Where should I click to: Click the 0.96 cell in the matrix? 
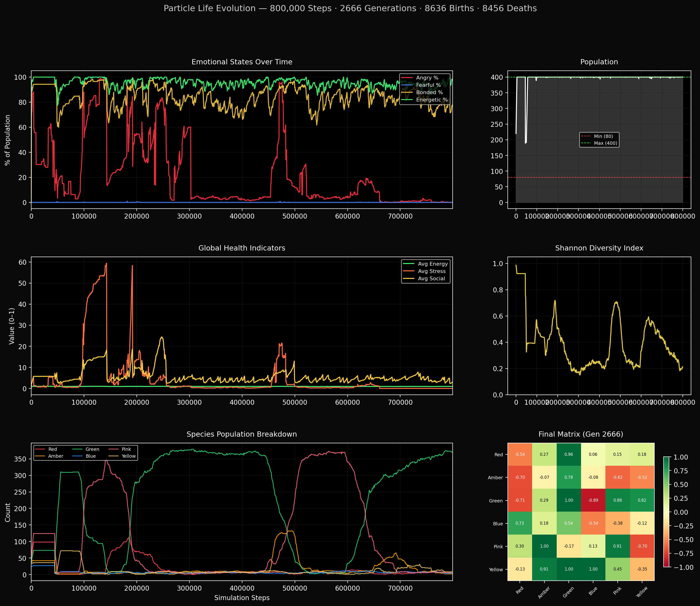pos(569,454)
